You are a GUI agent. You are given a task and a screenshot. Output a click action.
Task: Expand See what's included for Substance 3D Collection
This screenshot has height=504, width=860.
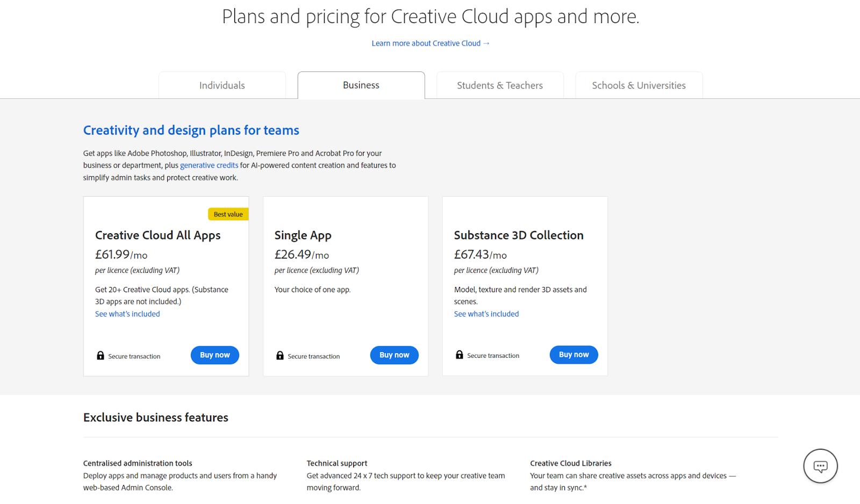pyautogui.click(x=486, y=313)
